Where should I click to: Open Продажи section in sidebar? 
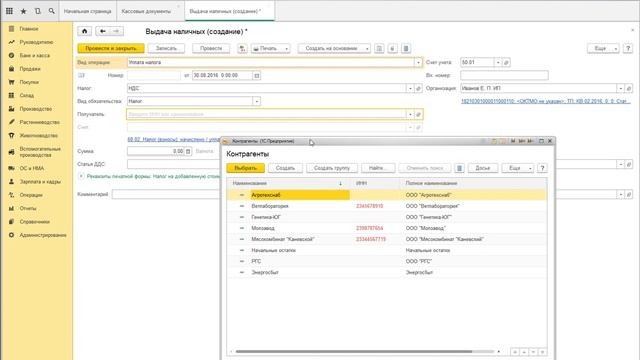tap(30, 69)
